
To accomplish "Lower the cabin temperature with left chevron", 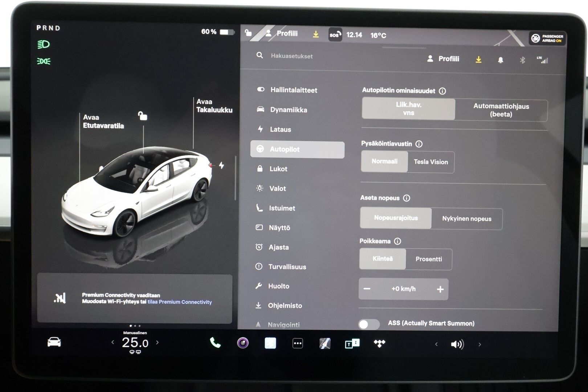I will [x=113, y=342].
